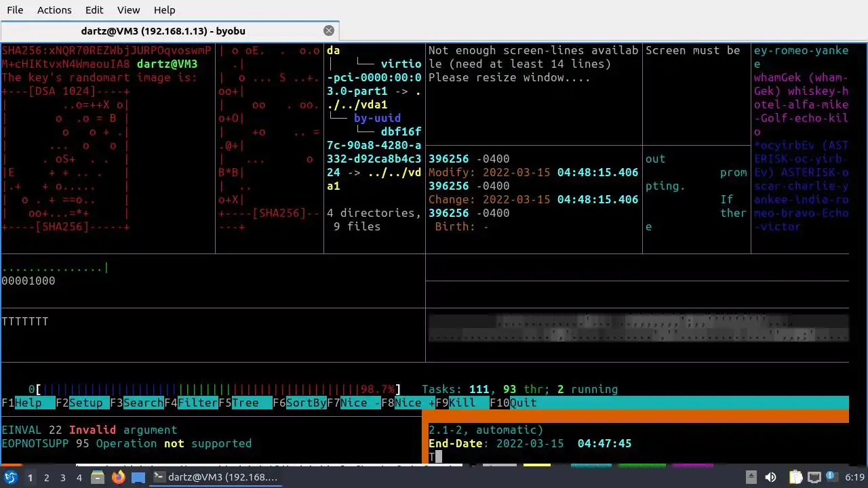Image resolution: width=868 pixels, height=488 pixels.
Task: Click the 'Birth: -' line
Action: (x=462, y=226)
